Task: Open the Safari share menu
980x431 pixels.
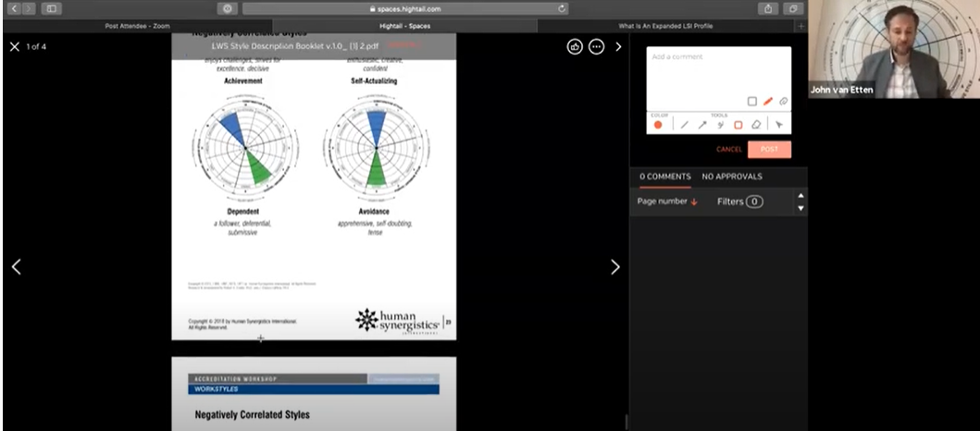Action: point(767,8)
